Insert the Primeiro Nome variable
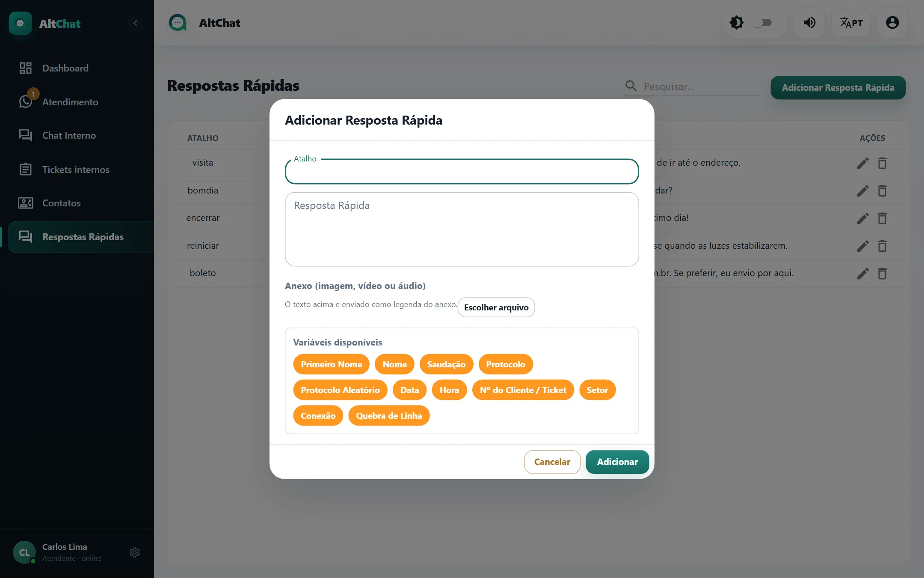This screenshot has height=578, width=924. point(331,364)
